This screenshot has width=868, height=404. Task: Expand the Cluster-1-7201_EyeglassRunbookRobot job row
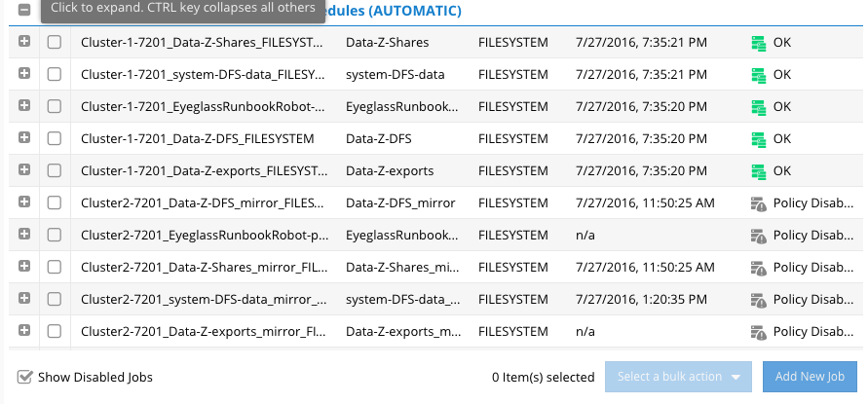[24, 105]
